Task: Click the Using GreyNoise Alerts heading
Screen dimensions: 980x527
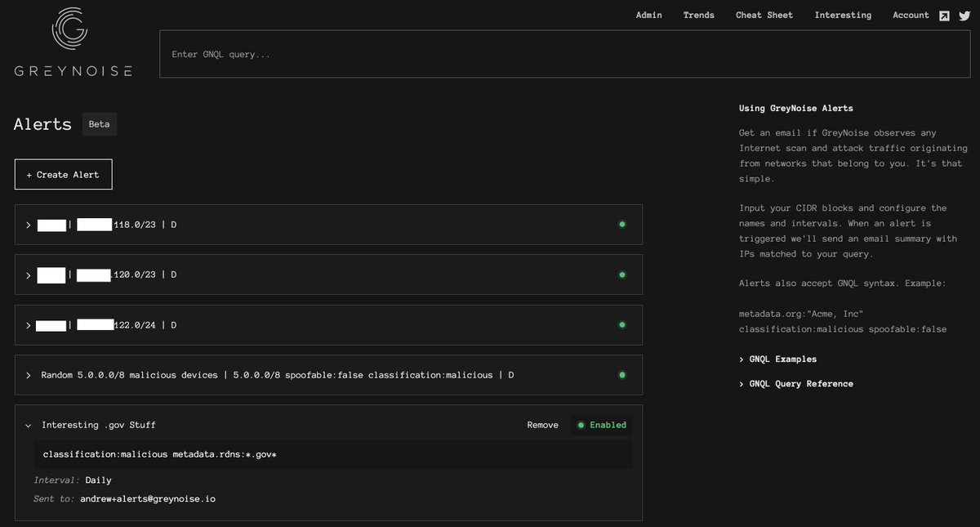Action: pyautogui.click(x=795, y=108)
